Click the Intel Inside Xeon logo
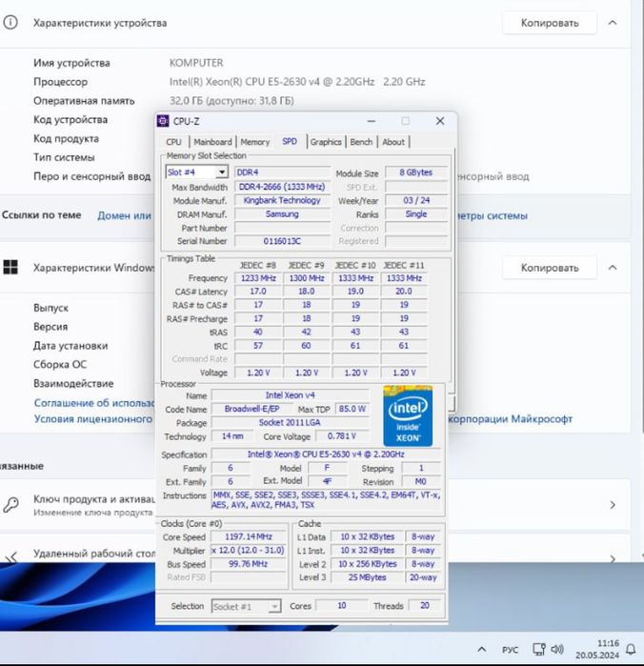This screenshot has height=666, width=644. click(408, 415)
